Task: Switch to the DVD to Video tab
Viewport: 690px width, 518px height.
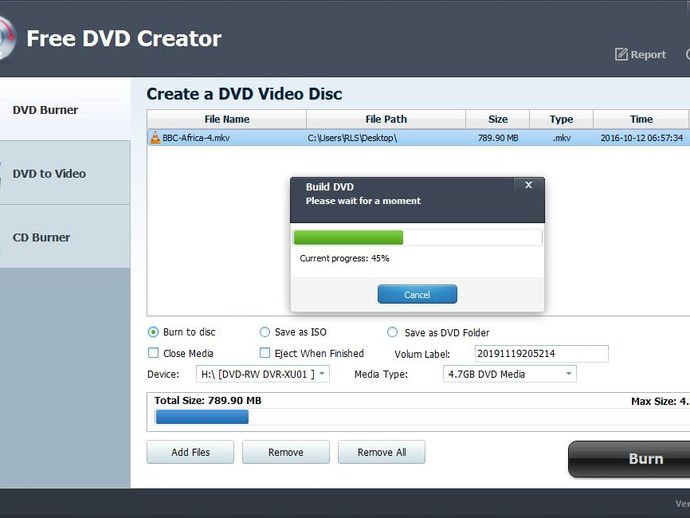Action: tap(65, 173)
